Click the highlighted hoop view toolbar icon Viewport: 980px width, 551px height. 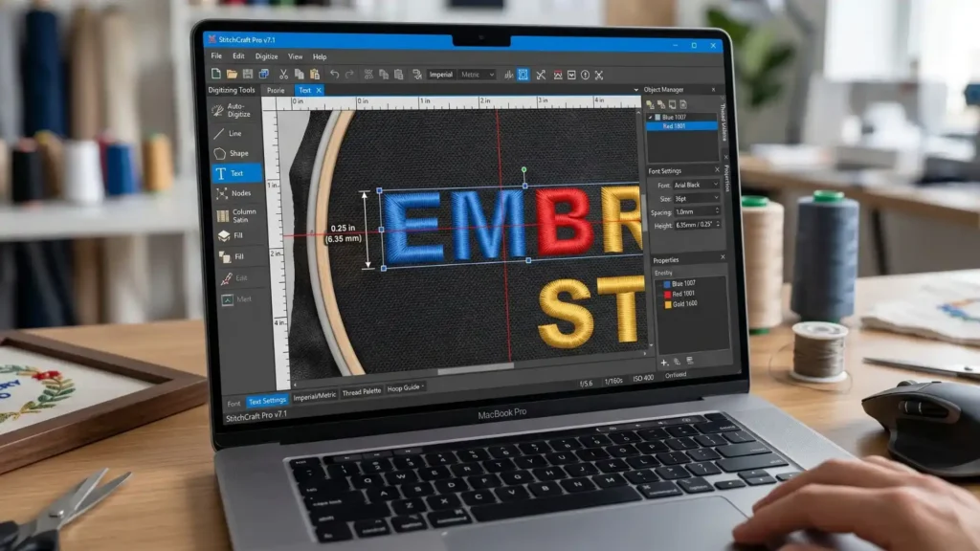pos(523,75)
